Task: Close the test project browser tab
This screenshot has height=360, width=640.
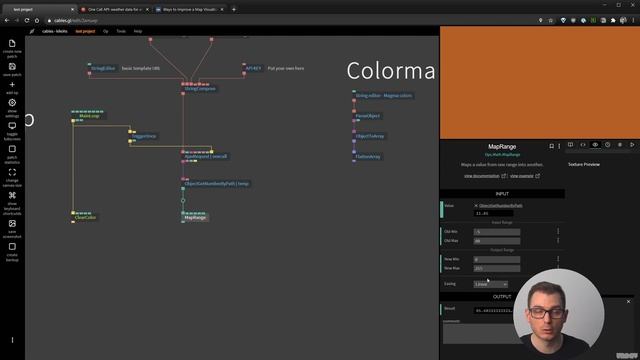Action: click(x=72, y=9)
